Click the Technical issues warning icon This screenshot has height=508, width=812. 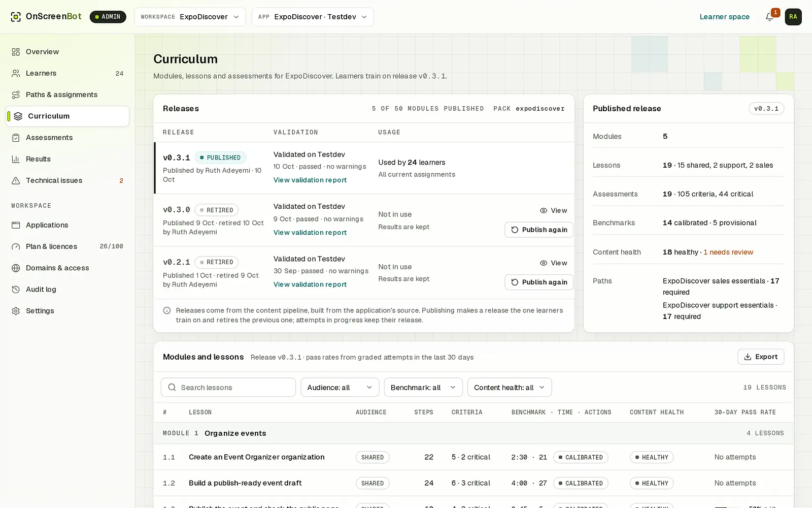tap(16, 180)
